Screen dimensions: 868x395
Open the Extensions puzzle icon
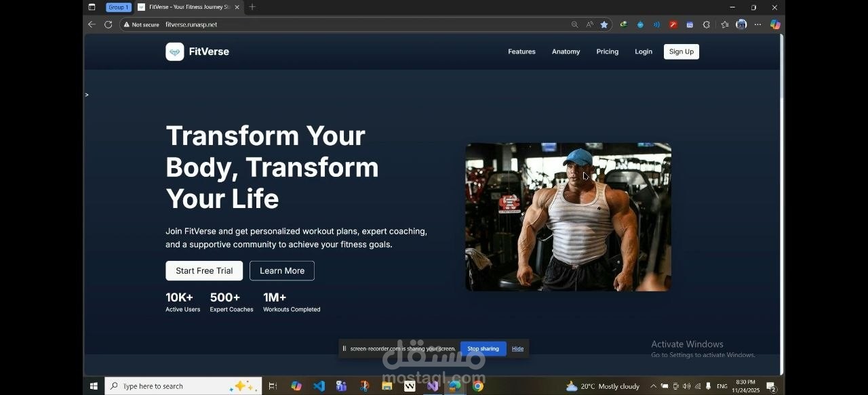click(x=707, y=24)
